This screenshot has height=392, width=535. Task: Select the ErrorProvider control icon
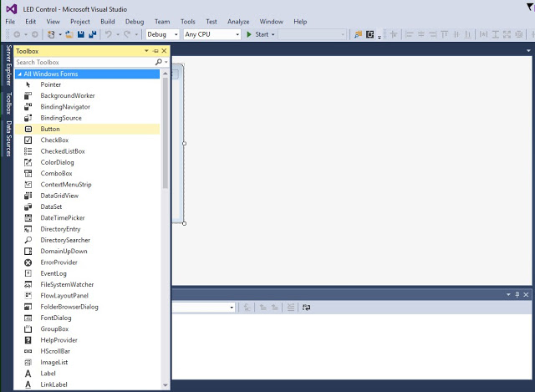[x=28, y=262]
